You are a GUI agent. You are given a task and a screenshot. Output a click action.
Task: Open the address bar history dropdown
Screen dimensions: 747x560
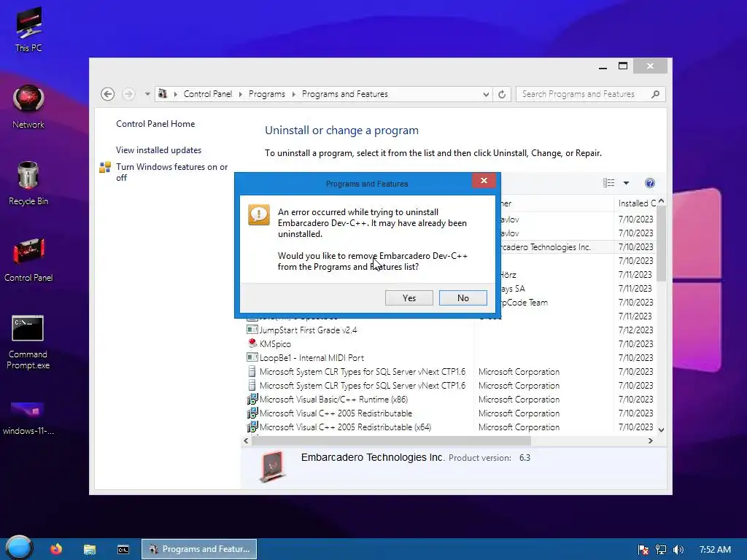tap(485, 94)
